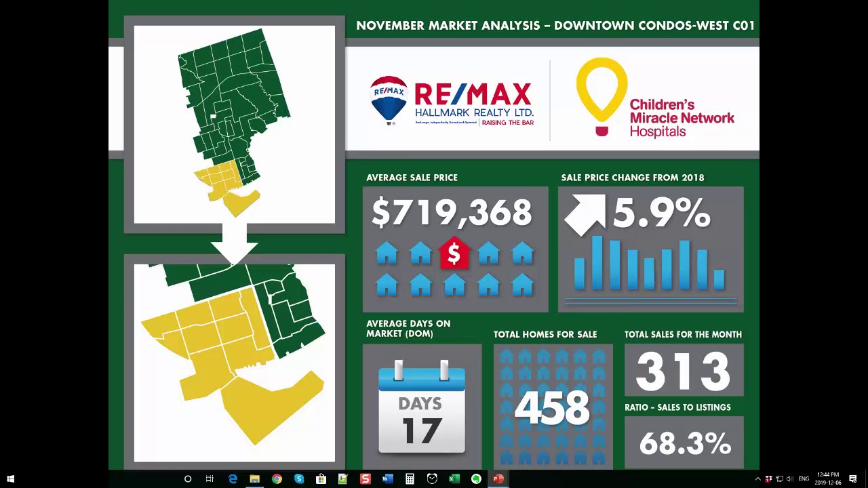Screen dimensions: 868x488
Task: Click the DAYS 17 calendar icon
Action: pyautogui.click(x=422, y=408)
